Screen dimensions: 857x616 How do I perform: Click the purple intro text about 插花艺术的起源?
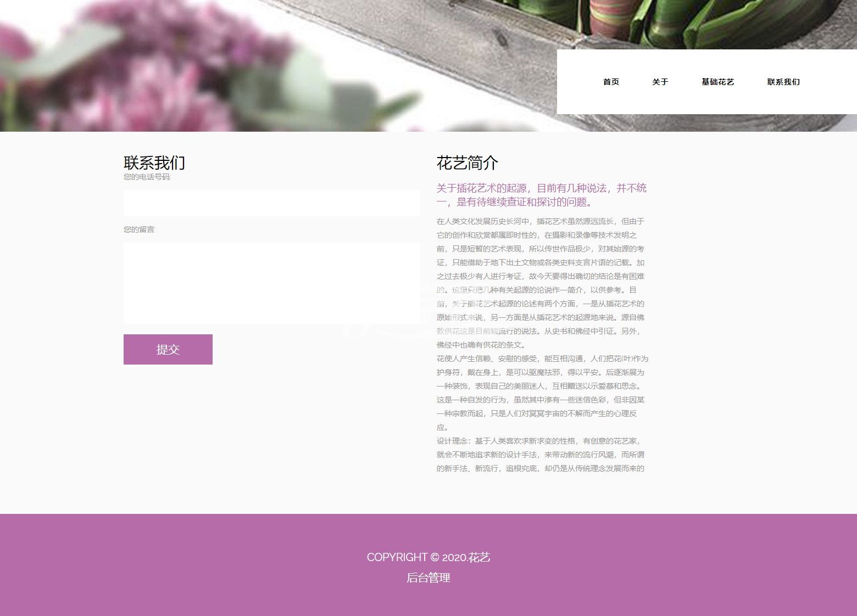pos(541,195)
